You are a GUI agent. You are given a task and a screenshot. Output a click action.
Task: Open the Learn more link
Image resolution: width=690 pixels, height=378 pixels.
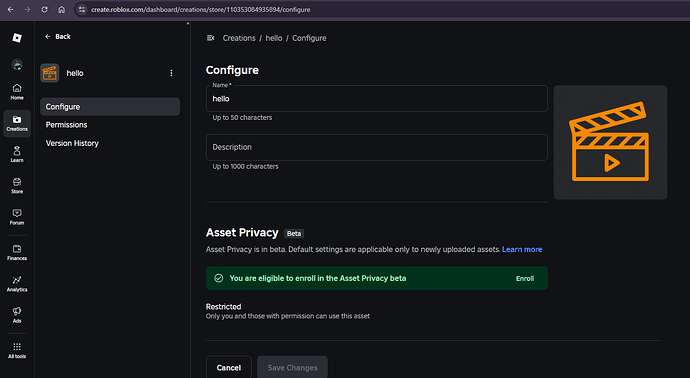(522, 250)
